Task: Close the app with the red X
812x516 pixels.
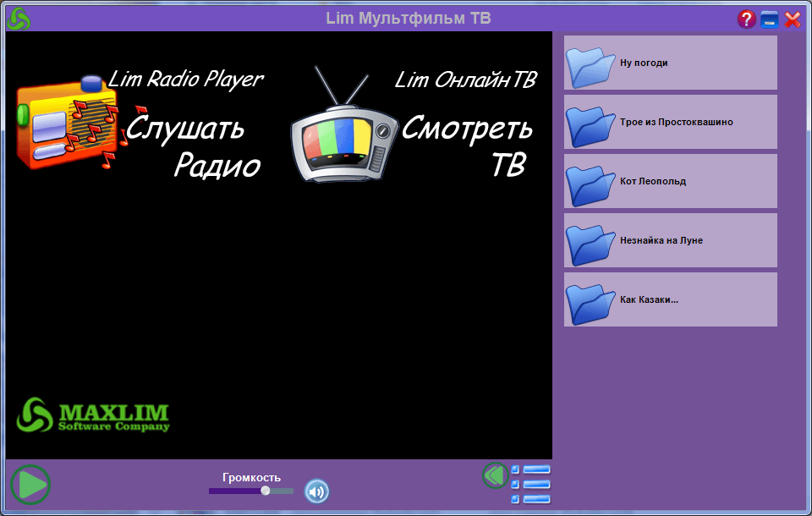Action: click(x=793, y=19)
